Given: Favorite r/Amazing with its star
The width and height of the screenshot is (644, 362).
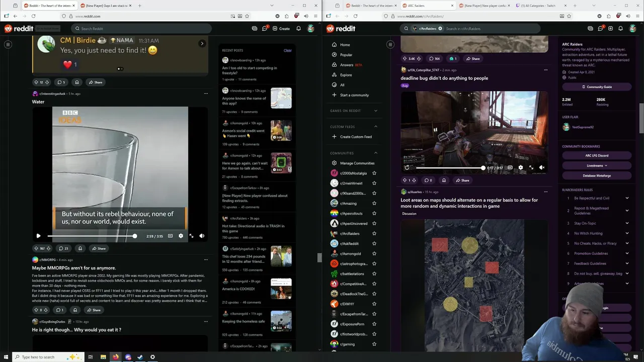Looking at the screenshot, I should coord(374,203).
